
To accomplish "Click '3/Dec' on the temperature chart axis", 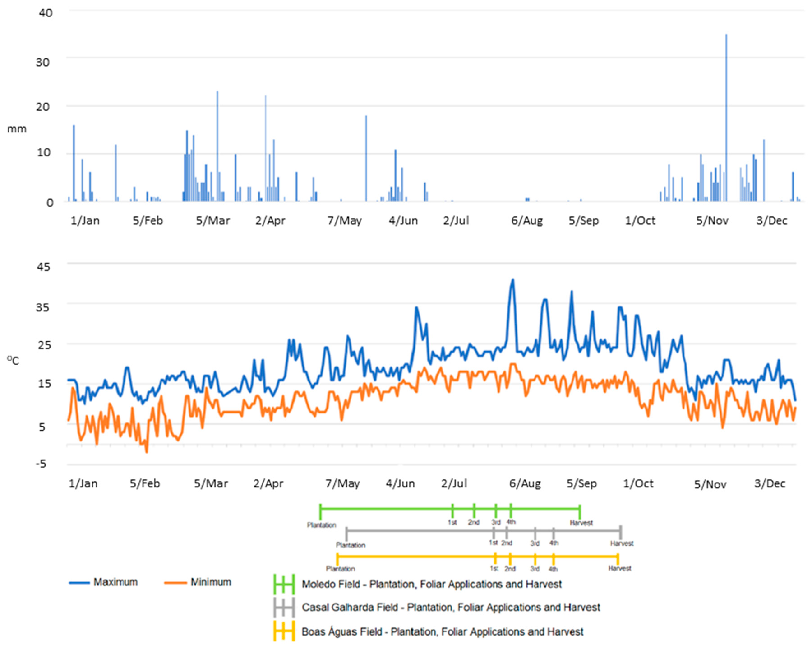I will coord(770,483).
